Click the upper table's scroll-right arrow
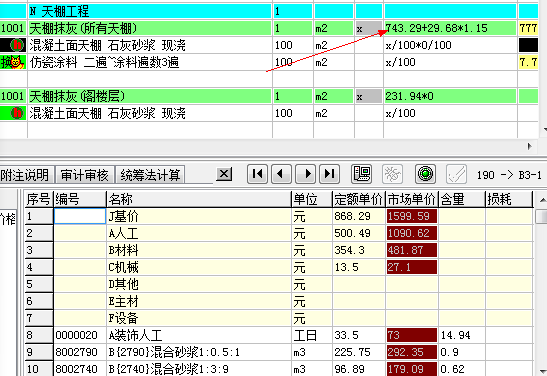The width and height of the screenshot is (547, 376). tap(530, 146)
